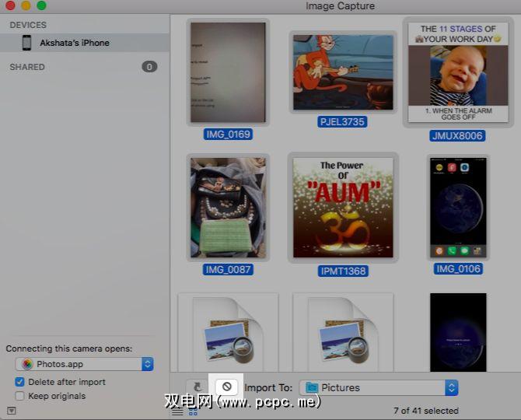Select the IPMT1368 AUM thumbnail
The height and width of the screenshot is (420, 521).
(x=343, y=208)
